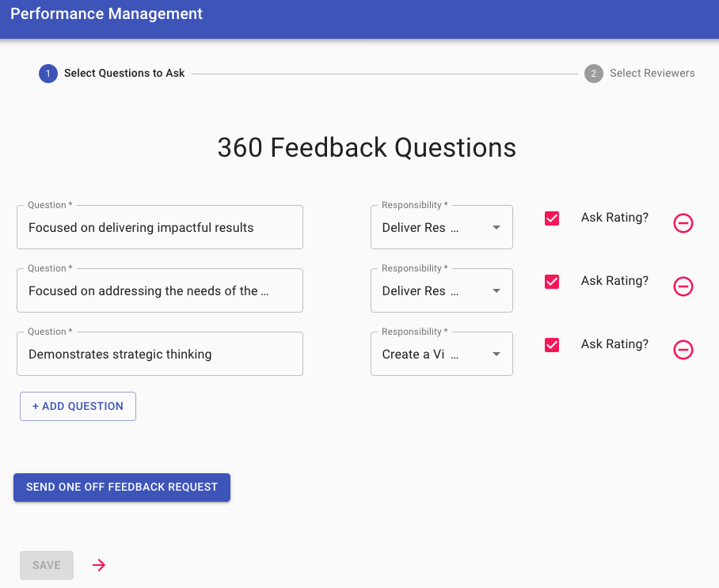719x588 pixels.
Task: Open the first question's Responsibility dropdown
Action: 442,227
